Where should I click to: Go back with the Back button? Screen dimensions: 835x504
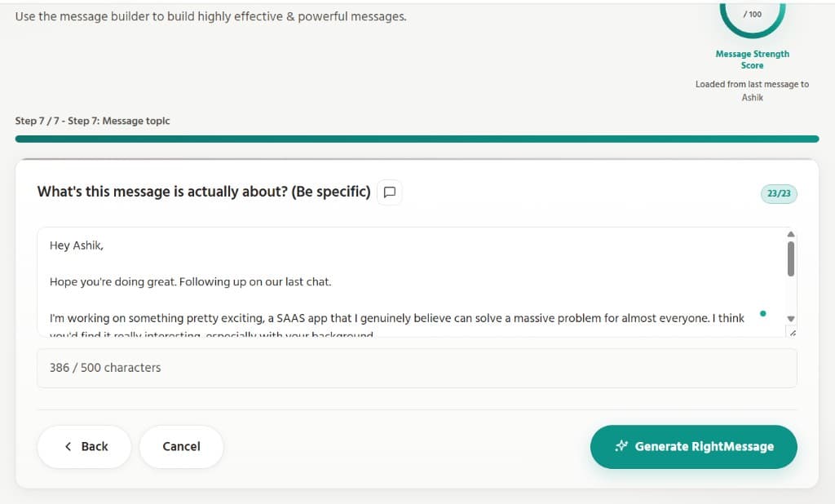85,446
